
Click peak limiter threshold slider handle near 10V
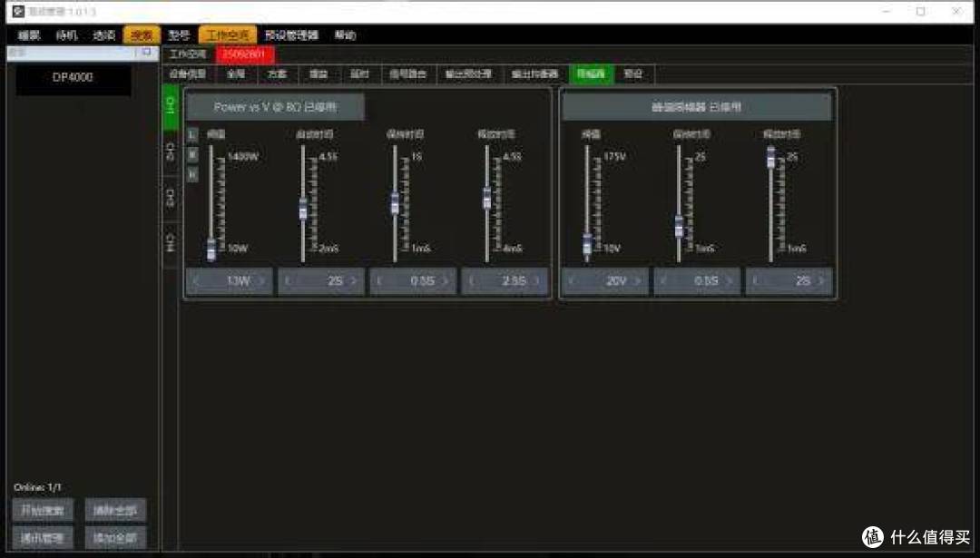(587, 246)
